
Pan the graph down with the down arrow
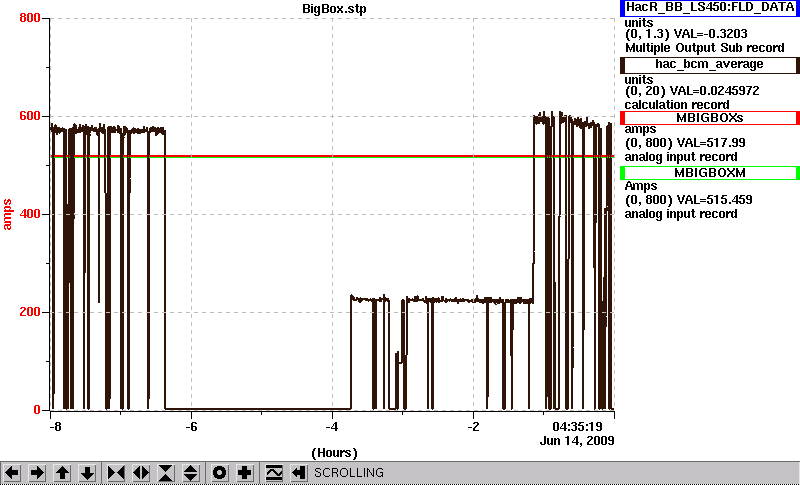[87, 473]
